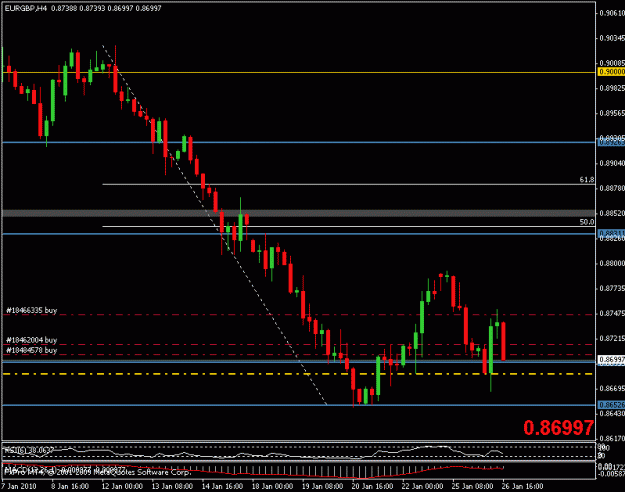Select the lowest blue horizontal line at 0.86526

(x=299, y=405)
